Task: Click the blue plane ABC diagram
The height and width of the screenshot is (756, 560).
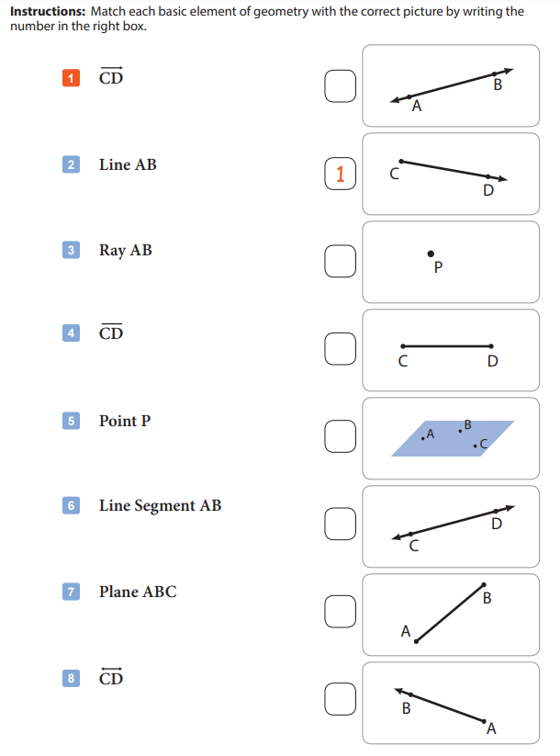Action: (452, 438)
